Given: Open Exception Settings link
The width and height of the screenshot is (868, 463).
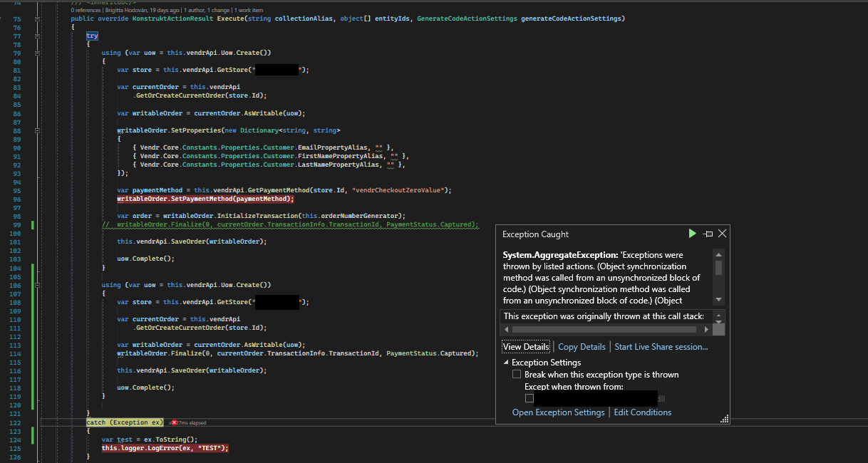Looking at the screenshot, I should tap(559, 412).
